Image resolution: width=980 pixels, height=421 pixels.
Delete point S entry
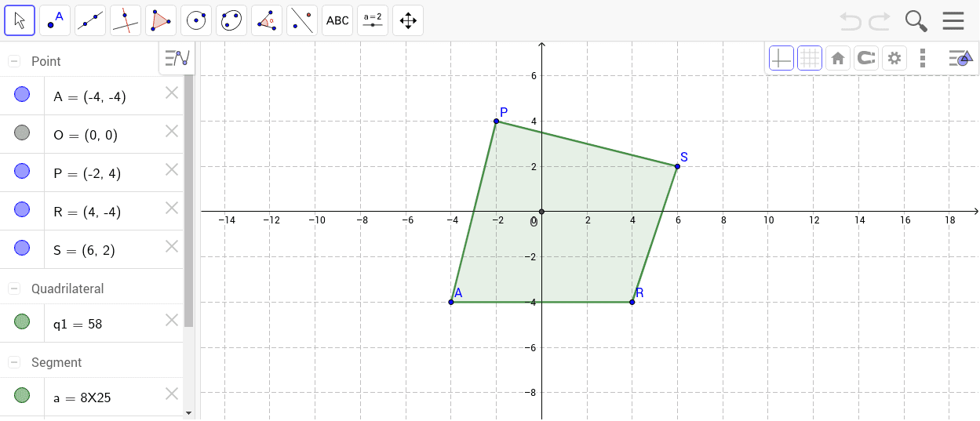click(x=172, y=246)
